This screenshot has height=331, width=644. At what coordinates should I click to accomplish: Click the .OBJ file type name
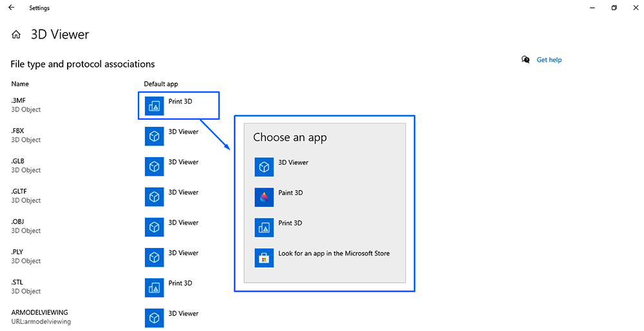17,222
